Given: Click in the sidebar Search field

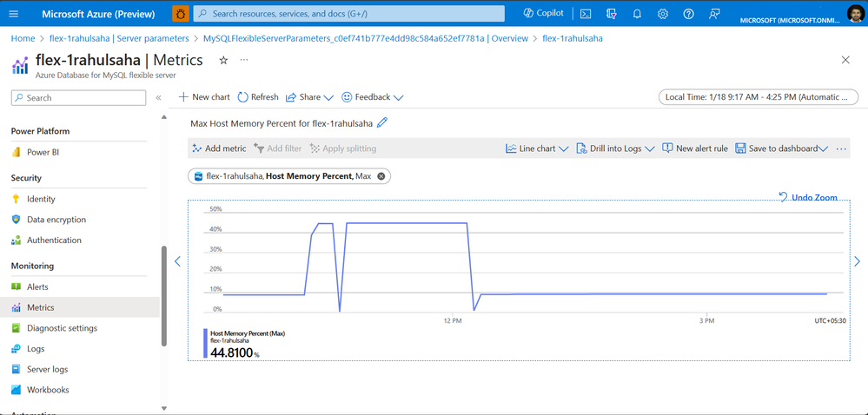Looking at the screenshot, I should pyautogui.click(x=78, y=97).
